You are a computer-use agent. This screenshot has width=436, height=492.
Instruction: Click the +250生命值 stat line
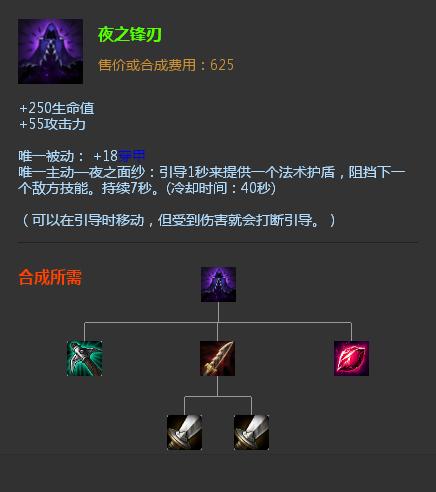57,108
